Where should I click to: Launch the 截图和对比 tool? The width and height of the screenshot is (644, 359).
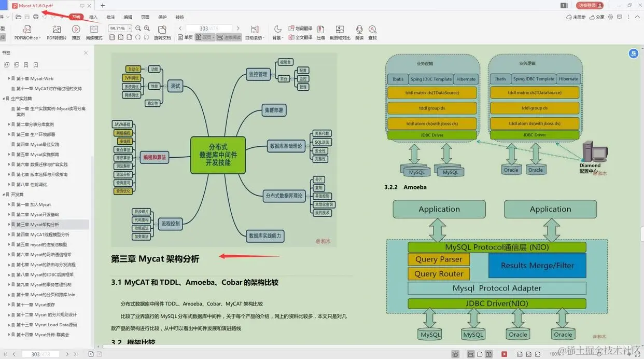[x=340, y=32]
